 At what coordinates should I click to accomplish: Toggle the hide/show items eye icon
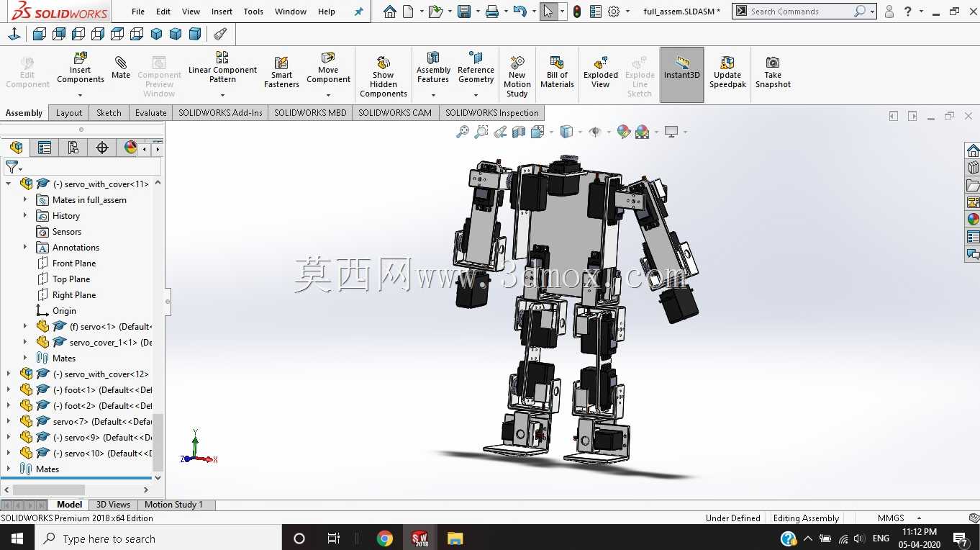[594, 132]
